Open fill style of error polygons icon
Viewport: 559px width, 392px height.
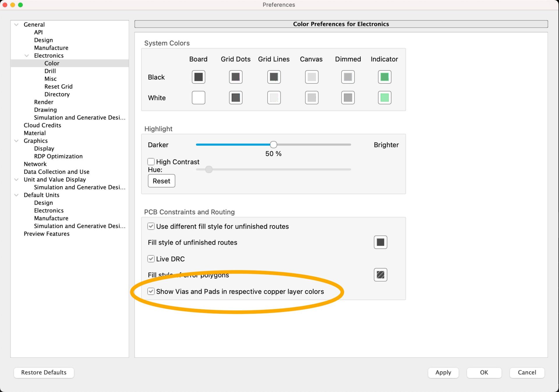point(380,275)
